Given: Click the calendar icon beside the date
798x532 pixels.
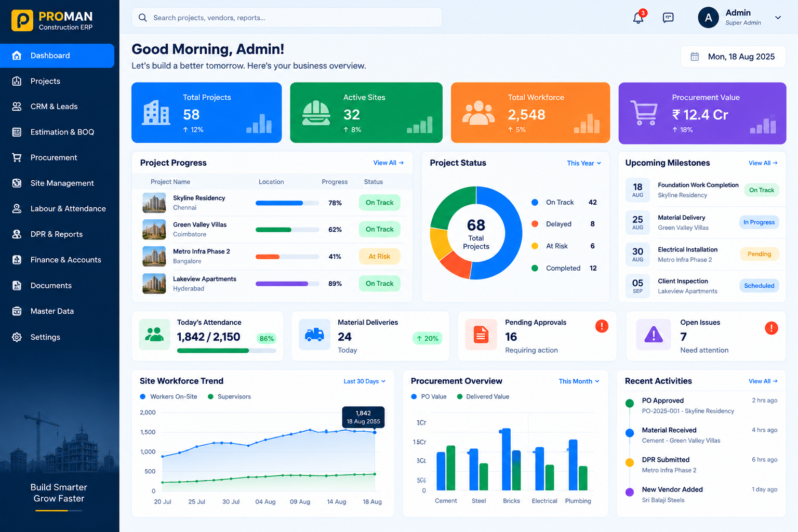Looking at the screenshot, I should click(x=695, y=57).
